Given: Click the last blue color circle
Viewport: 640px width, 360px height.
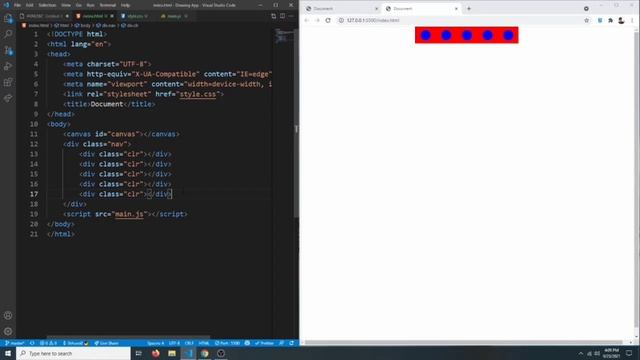Looking at the screenshot, I should click(x=508, y=36).
